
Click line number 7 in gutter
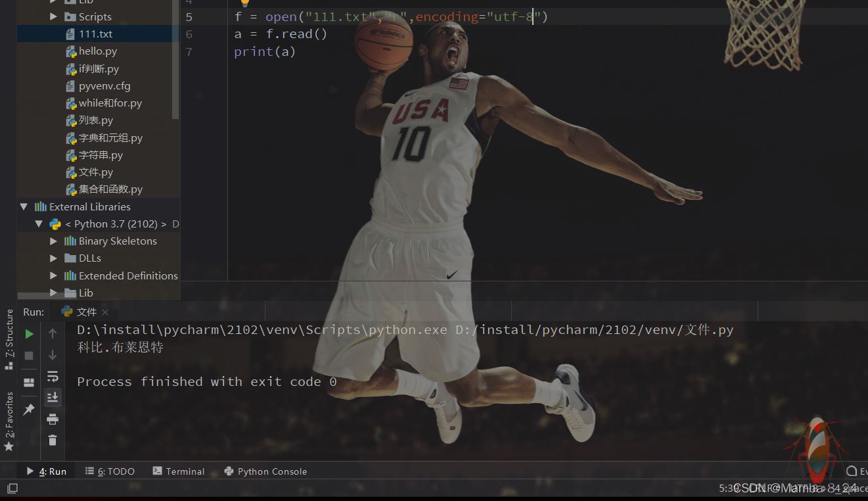point(189,51)
